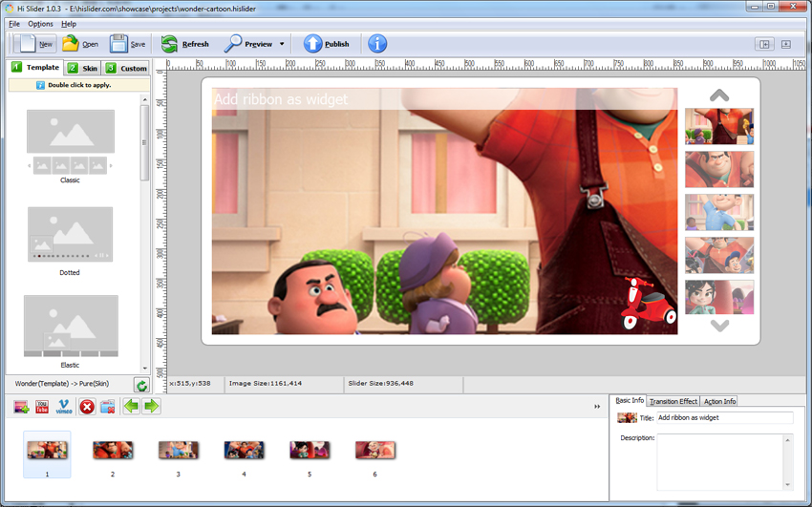
Task: Refresh the slider preview
Action: [185, 44]
